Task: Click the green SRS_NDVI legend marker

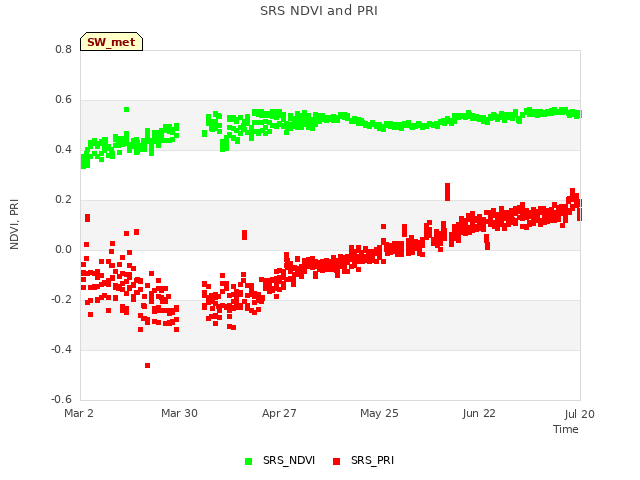Action: 248,461
